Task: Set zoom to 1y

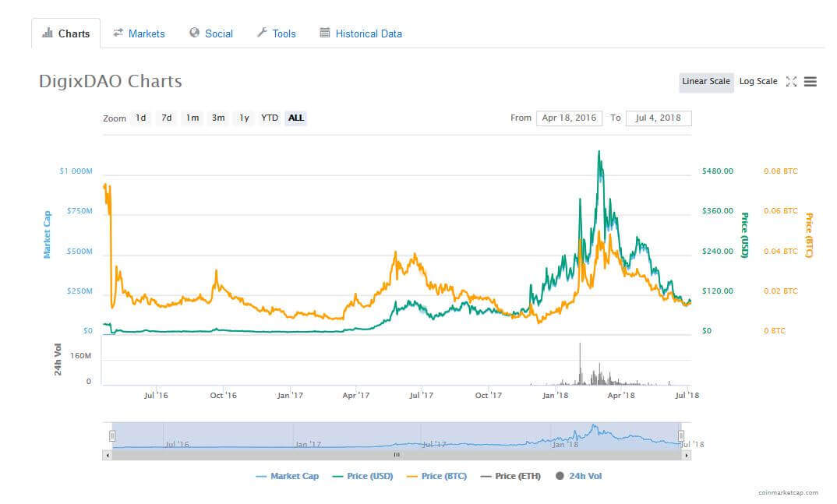Action: 244,118
